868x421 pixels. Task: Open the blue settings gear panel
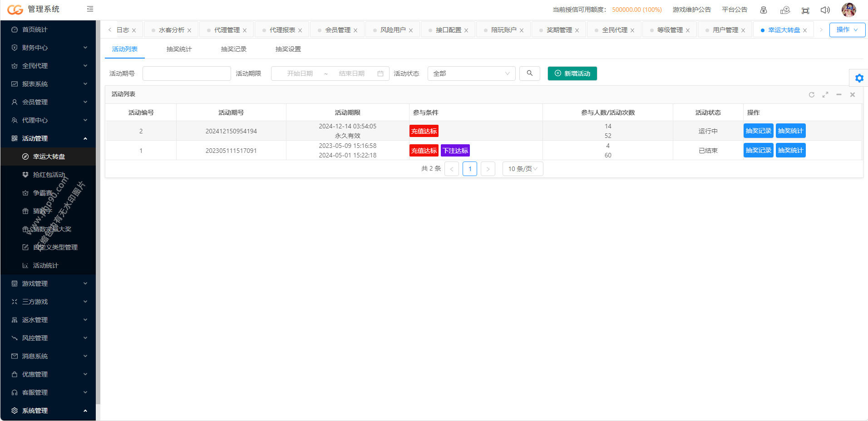coord(859,78)
